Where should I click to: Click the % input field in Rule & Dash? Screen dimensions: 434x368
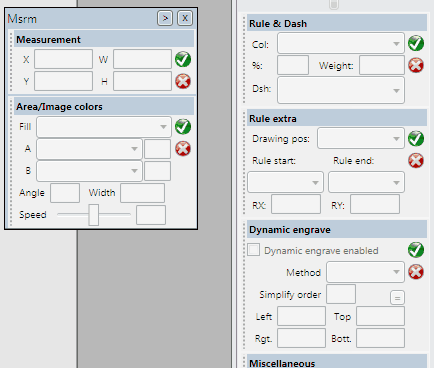coord(293,65)
